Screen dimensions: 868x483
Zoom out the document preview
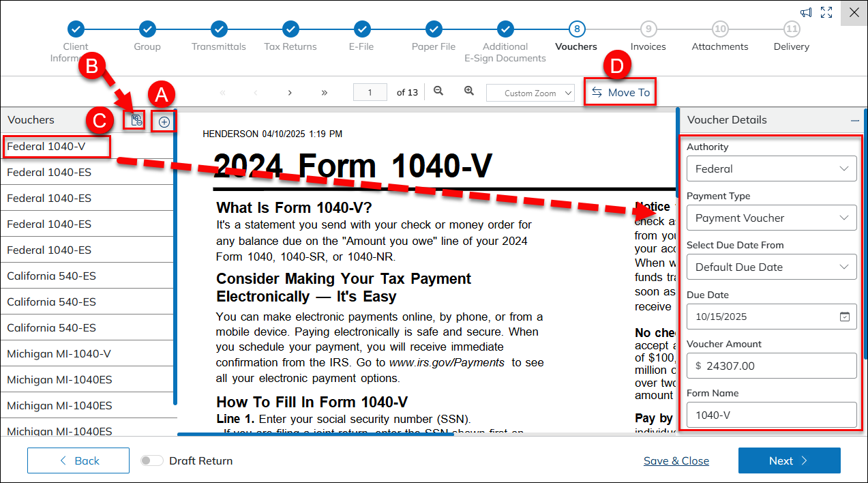[x=438, y=91]
